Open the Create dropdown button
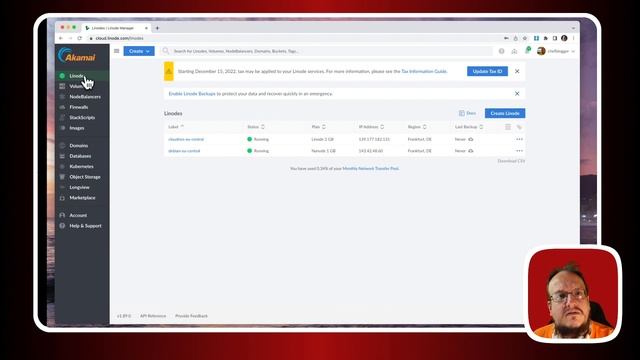The width and height of the screenshot is (640, 360). tap(139, 51)
